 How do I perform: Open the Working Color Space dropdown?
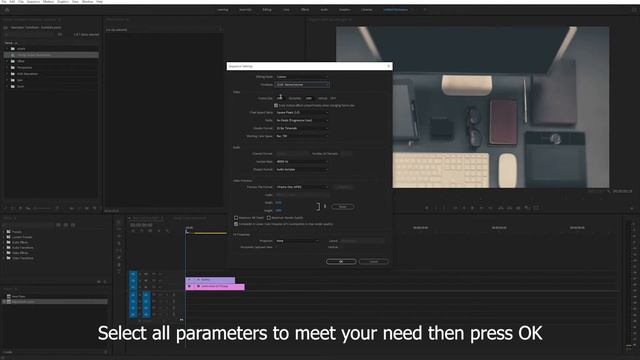click(x=302, y=136)
